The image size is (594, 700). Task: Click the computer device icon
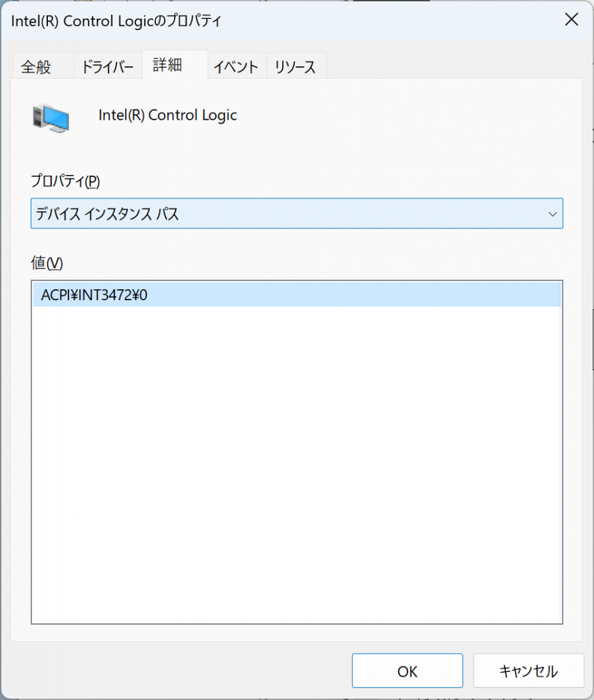tap(51, 118)
